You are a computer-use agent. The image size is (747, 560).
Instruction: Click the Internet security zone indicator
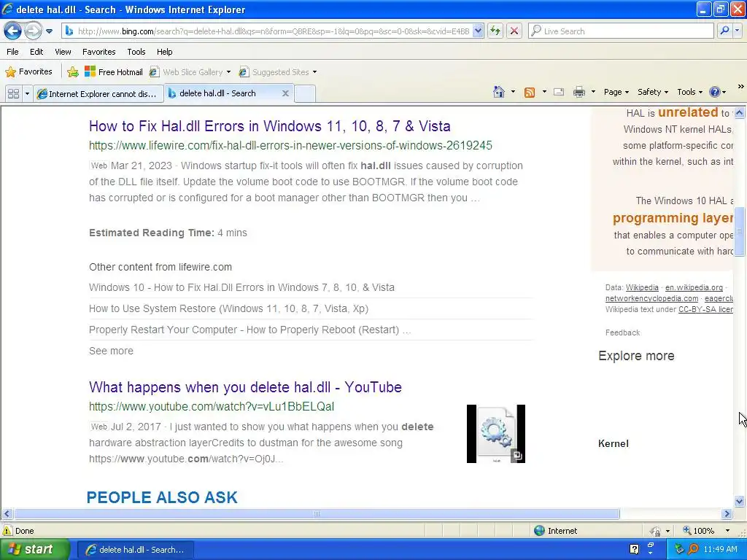(x=555, y=531)
